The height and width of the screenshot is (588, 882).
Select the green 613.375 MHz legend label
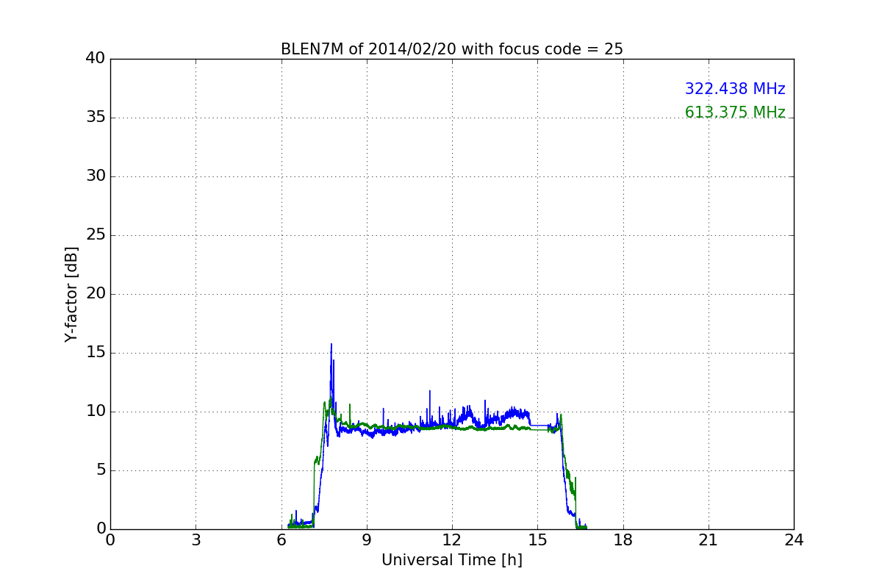[735, 112]
